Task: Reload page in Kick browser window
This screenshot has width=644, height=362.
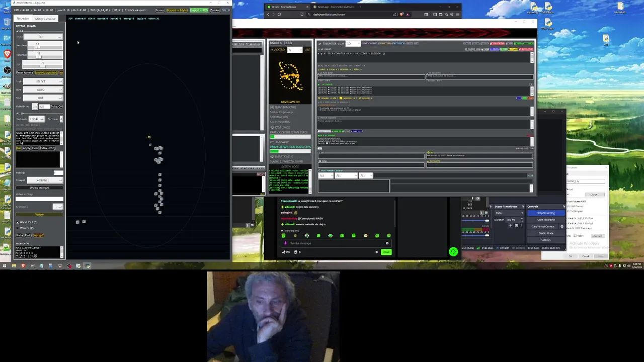Action: click(x=279, y=14)
